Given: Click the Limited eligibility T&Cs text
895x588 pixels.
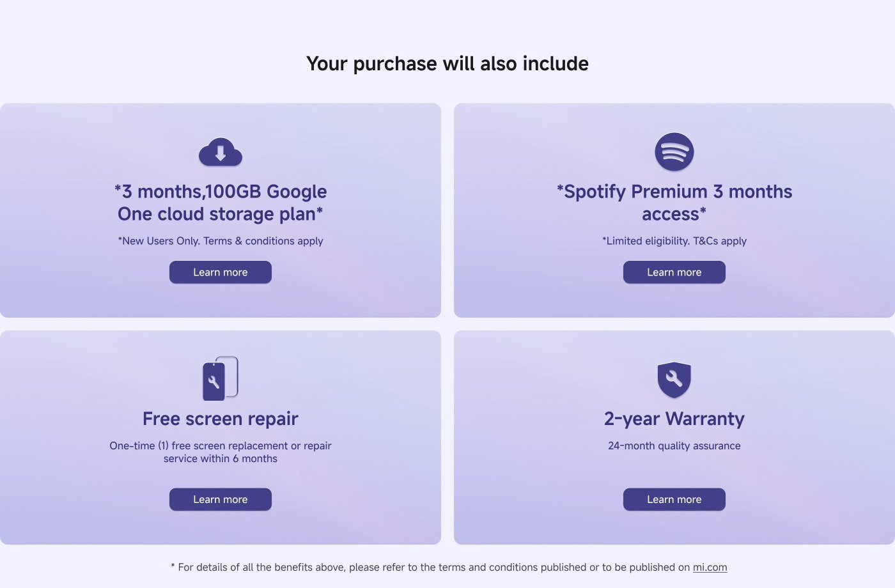Looking at the screenshot, I should point(674,241).
